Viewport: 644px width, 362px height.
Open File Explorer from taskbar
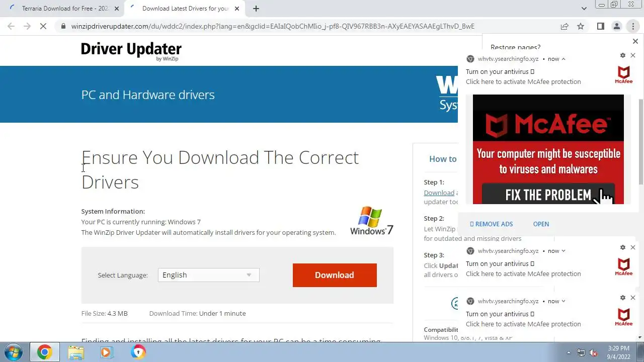(x=76, y=352)
